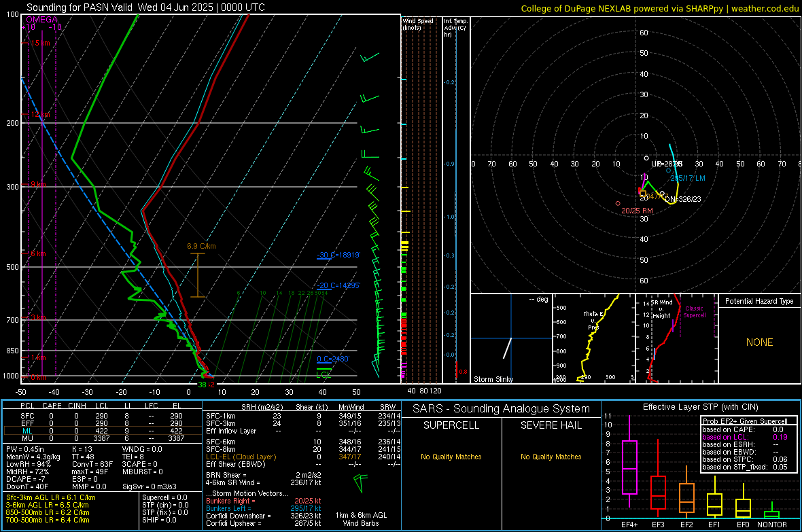Click the 'Potential Hazard Type' header
Screen dimensions: 802x532
coord(759,301)
